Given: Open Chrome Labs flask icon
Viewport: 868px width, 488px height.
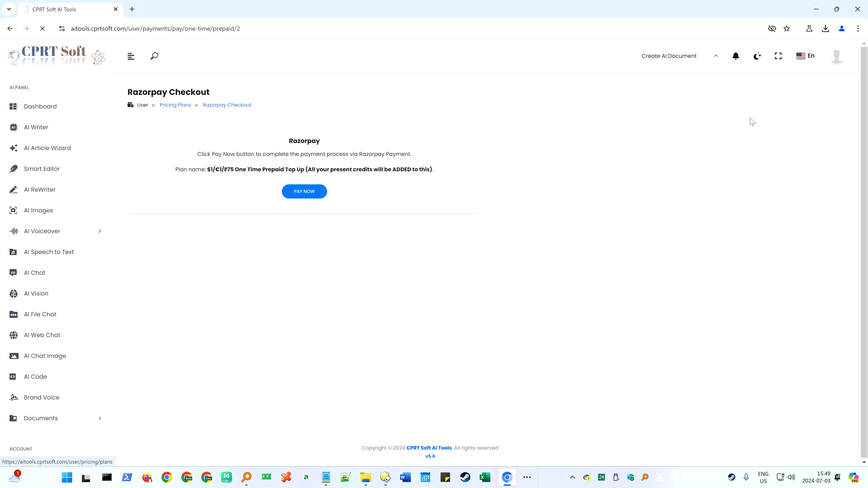Looking at the screenshot, I should pyautogui.click(x=809, y=29).
